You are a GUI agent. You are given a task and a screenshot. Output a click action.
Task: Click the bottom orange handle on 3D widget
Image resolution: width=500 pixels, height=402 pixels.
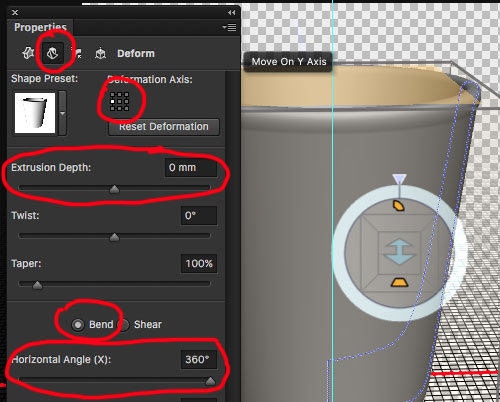[x=399, y=282]
